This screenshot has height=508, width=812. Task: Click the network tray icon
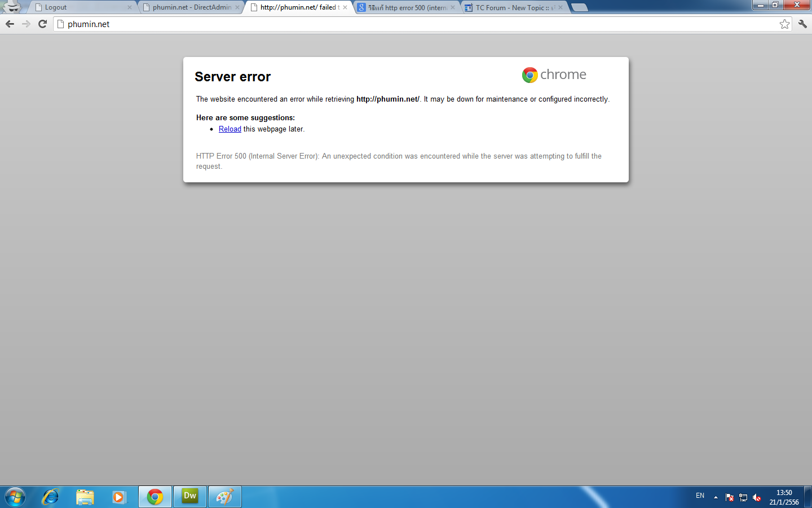click(x=743, y=497)
